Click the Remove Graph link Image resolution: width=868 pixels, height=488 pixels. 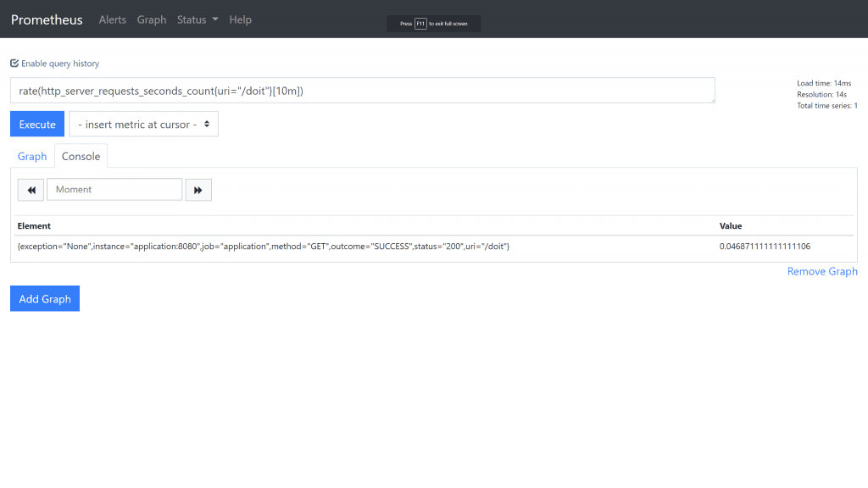click(821, 272)
